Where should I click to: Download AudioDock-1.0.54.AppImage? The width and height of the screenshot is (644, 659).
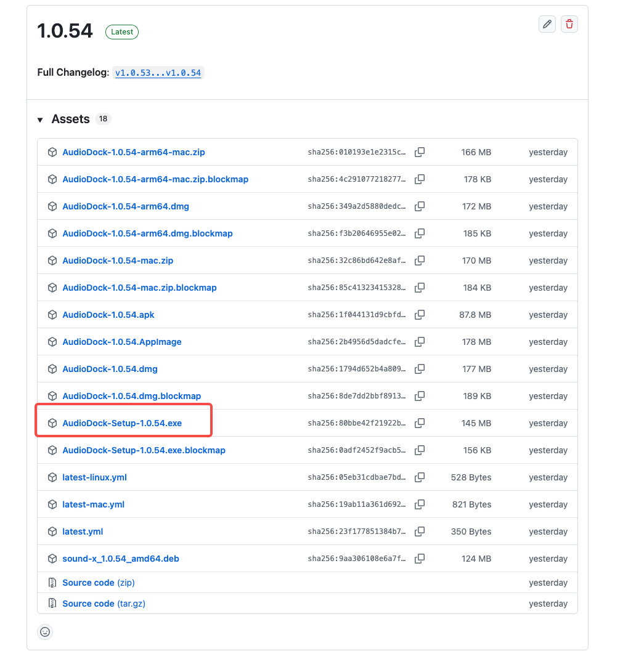(122, 342)
